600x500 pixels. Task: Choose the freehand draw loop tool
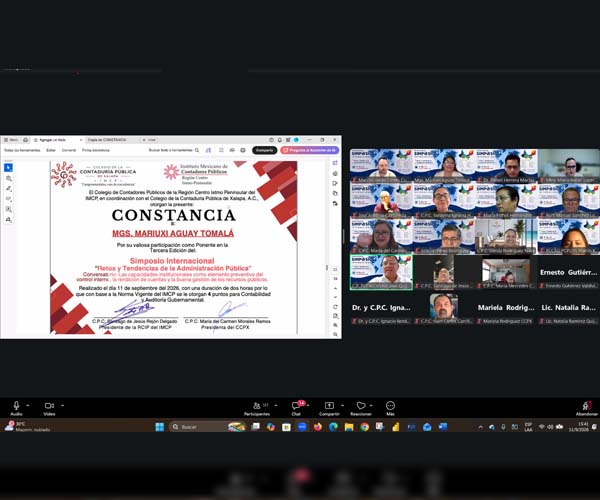(x=8, y=199)
